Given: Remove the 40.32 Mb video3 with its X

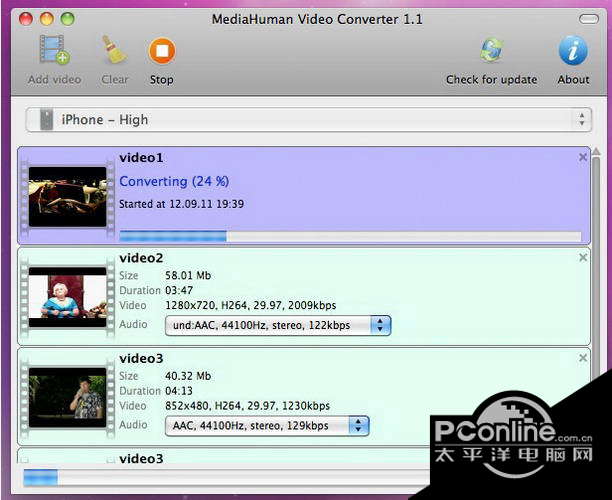Looking at the screenshot, I should 583,358.
